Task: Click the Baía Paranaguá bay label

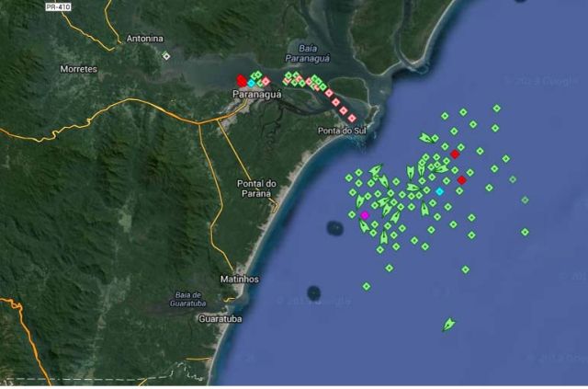Action: (308, 53)
